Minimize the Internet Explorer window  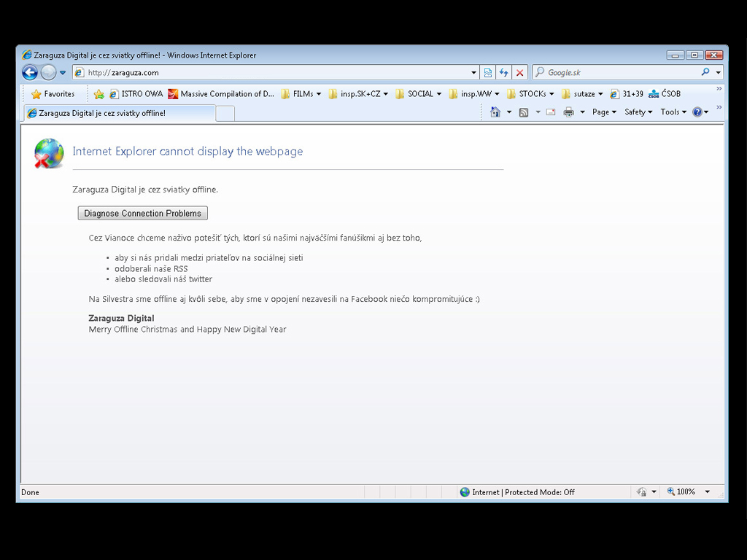tap(675, 55)
